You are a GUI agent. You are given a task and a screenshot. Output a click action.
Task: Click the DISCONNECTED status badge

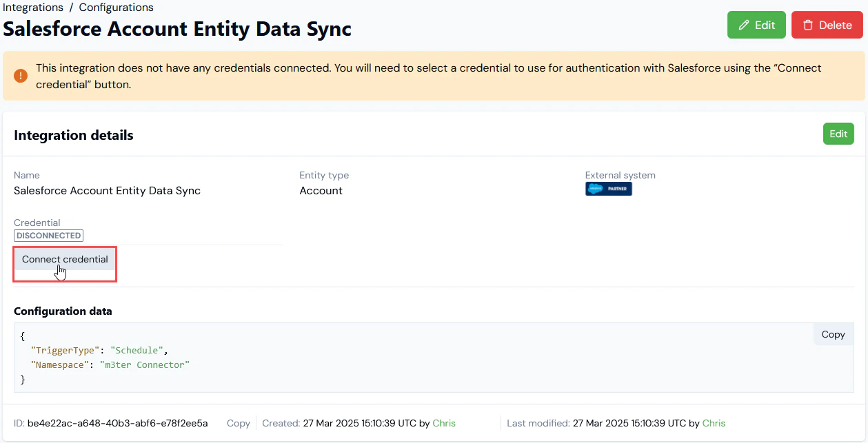[49, 236]
